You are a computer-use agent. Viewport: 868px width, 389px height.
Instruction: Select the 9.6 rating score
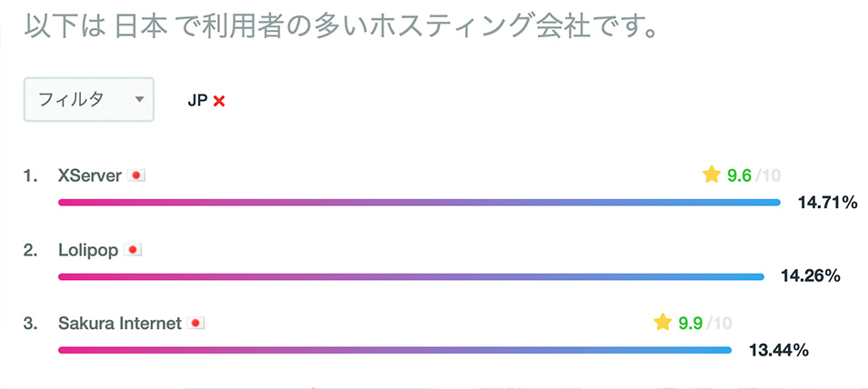(x=739, y=175)
